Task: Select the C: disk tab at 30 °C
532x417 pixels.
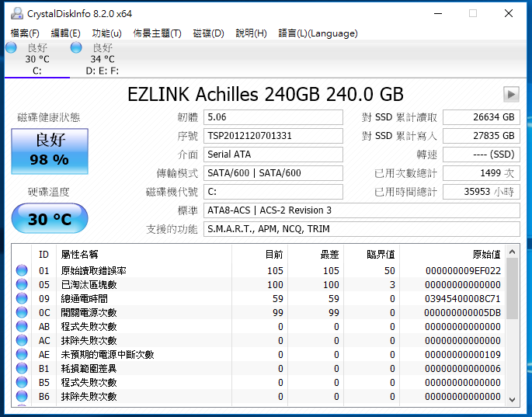Action: 37,59
